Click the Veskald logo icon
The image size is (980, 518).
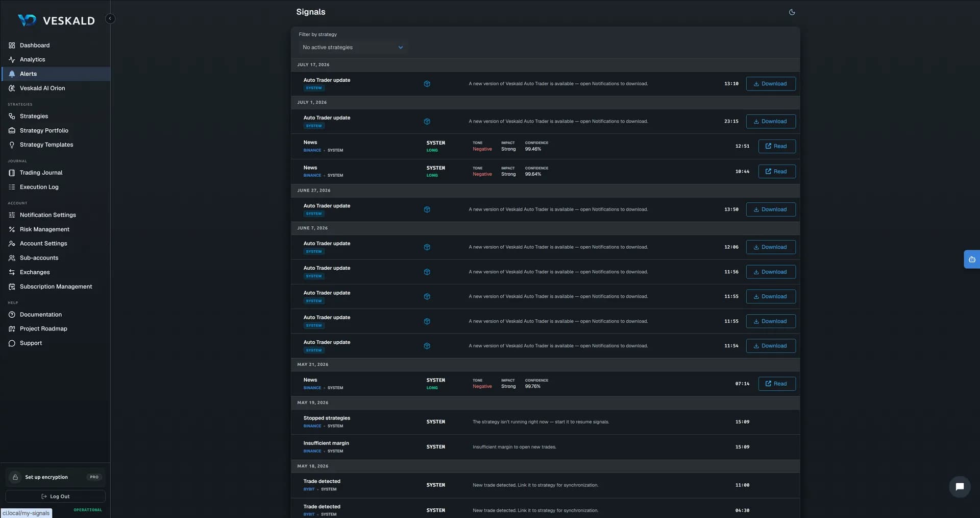[27, 20]
